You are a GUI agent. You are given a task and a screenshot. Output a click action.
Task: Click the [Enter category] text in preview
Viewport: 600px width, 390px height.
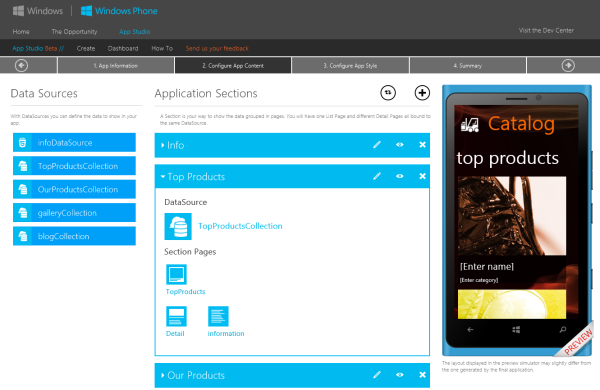pos(479,280)
